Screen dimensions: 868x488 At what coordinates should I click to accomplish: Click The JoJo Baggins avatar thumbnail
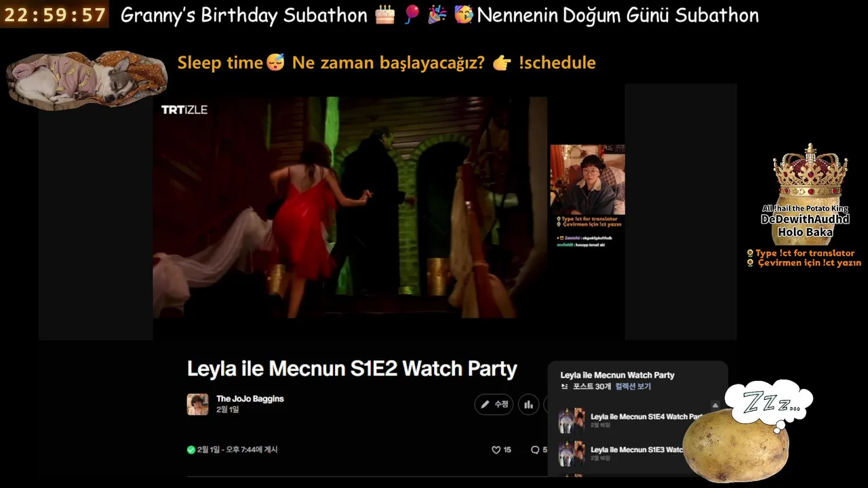[x=197, y=404]
